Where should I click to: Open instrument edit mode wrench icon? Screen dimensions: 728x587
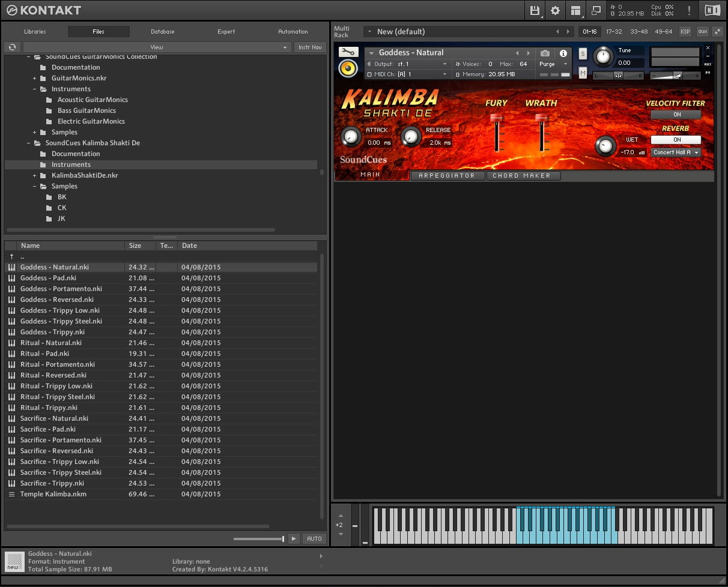[x=348, y=52]
